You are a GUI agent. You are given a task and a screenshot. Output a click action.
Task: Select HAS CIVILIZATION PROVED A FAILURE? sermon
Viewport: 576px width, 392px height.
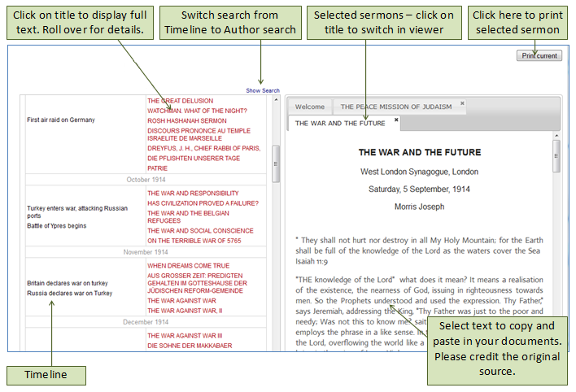tap(203, 203)
